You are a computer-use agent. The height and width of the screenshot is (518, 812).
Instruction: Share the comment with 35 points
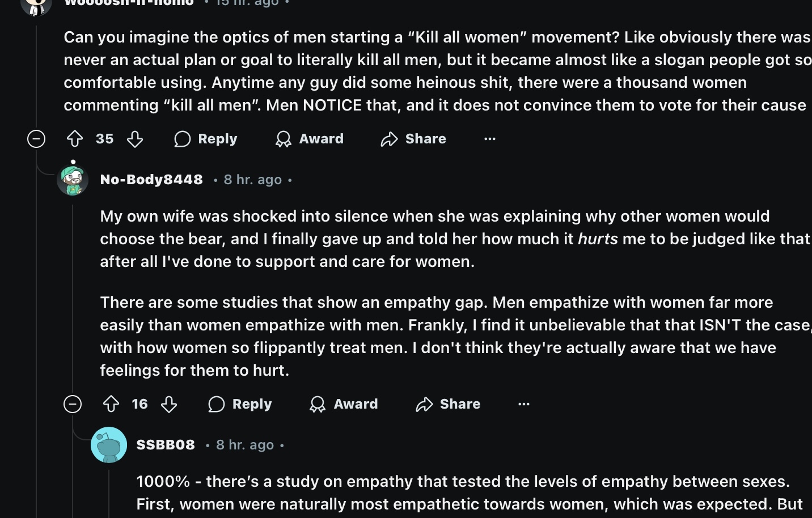tap(413, 139)
